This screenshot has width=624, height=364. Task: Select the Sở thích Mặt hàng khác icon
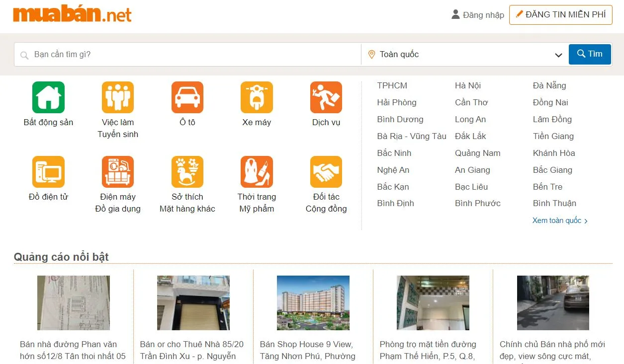pos(187,171)
